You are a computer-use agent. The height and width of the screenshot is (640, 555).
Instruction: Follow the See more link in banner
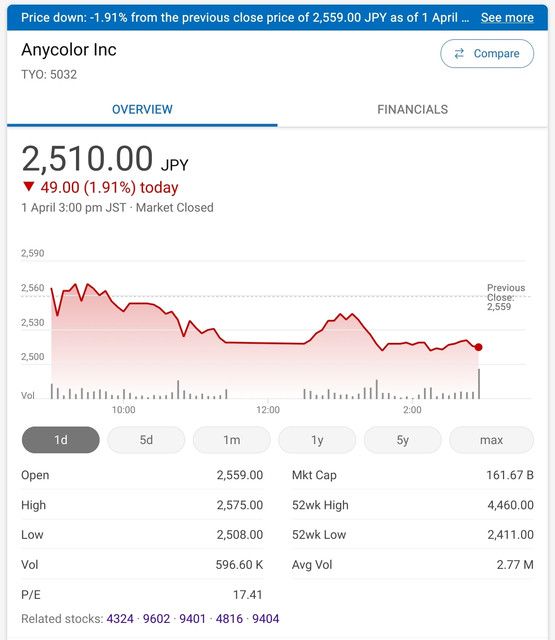pyautogui.click(x=507, y=18)
